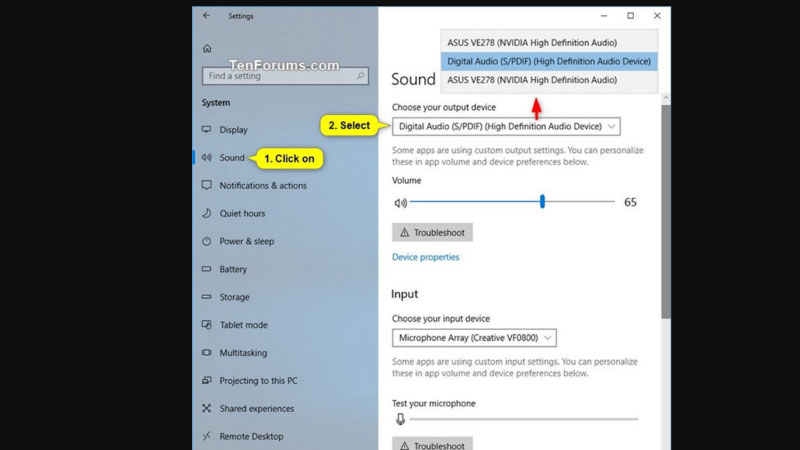Open Multitasking settings
The height and width of the screenshot is (450, 800).
click(x=243, y=353)
